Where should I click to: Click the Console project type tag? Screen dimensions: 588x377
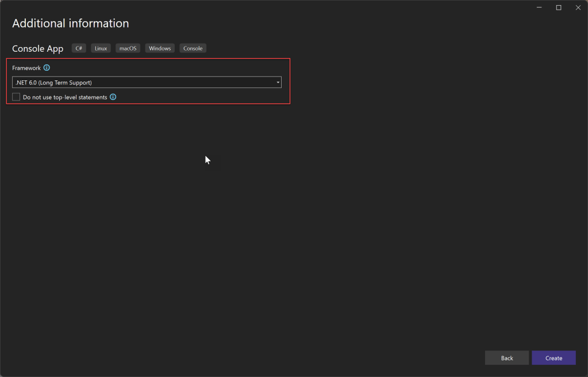tap(193, 48)
